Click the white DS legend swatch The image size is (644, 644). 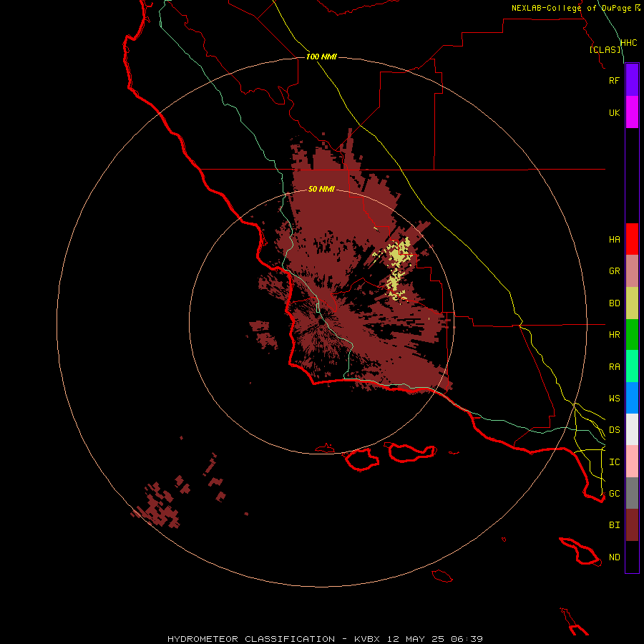point(632,429)
